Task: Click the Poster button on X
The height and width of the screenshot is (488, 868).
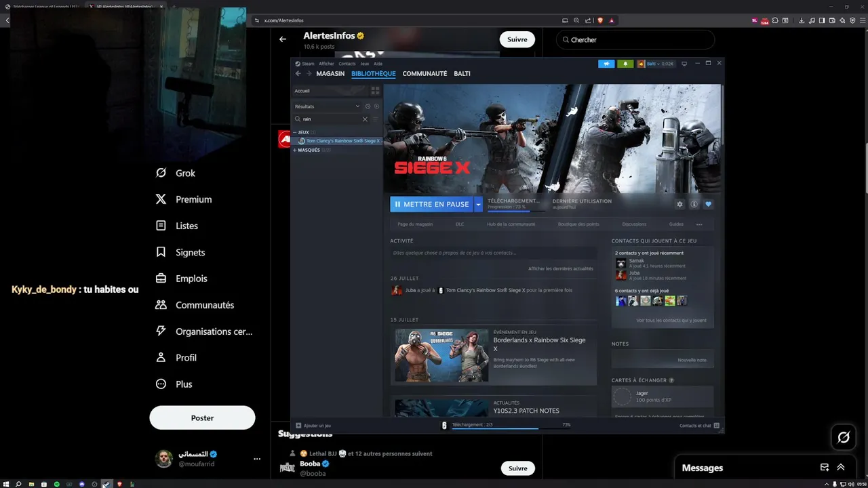Action: tap(202, 418)
